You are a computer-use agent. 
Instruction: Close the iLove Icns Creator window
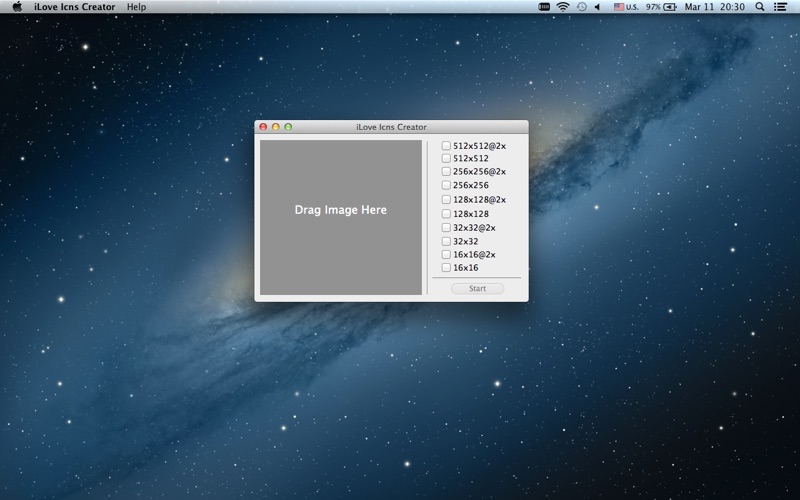point(263,127)
